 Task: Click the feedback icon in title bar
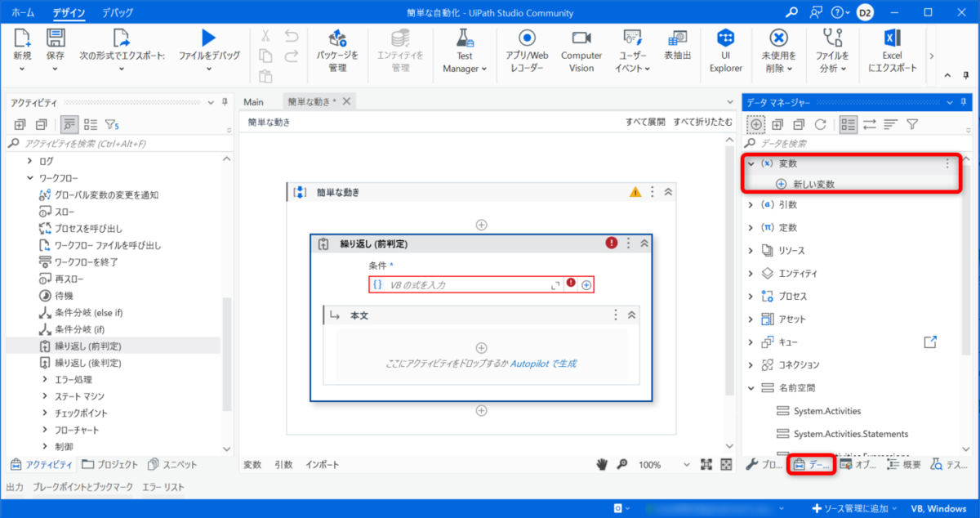[x=814, y=12]
